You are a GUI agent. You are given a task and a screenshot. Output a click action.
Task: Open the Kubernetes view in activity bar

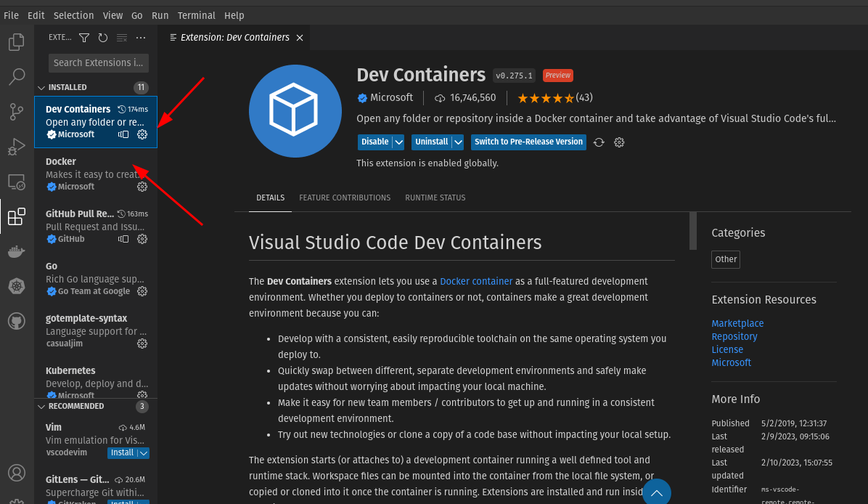pos(17,286)
